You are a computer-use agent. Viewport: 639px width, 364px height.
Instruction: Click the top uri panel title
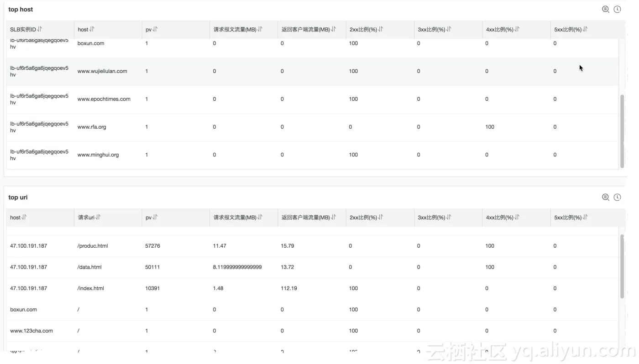click(x=18, y=197)
